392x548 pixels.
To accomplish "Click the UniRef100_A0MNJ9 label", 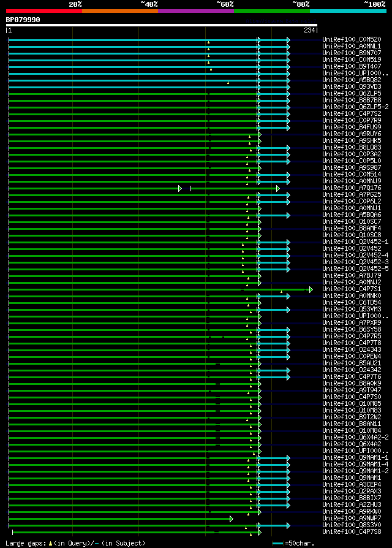I will tap(352, 181).
